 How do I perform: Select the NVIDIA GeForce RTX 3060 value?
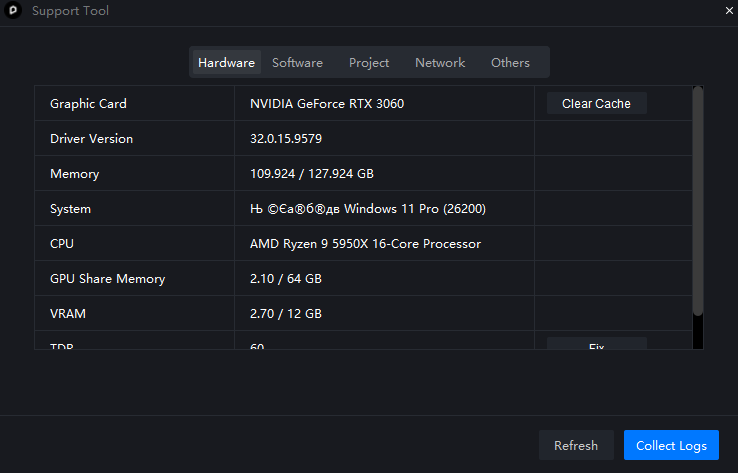pyautogui.click(x=327, y=104)
